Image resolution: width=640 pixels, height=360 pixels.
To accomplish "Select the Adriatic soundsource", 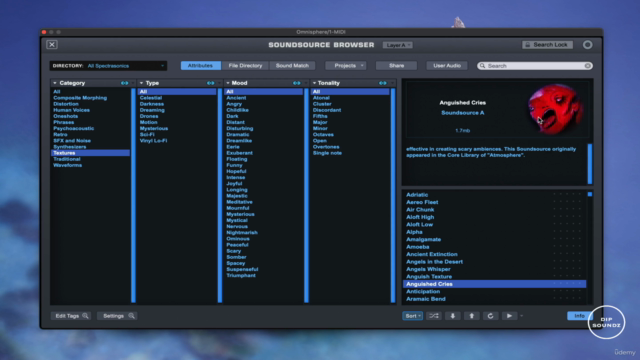I will coord(417,195).
